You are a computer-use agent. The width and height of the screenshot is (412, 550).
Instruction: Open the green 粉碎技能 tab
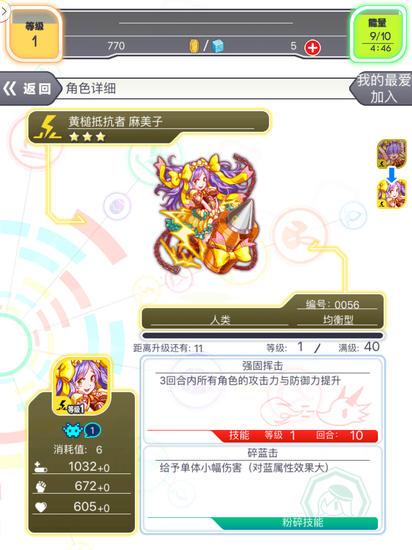pos(297,522)
